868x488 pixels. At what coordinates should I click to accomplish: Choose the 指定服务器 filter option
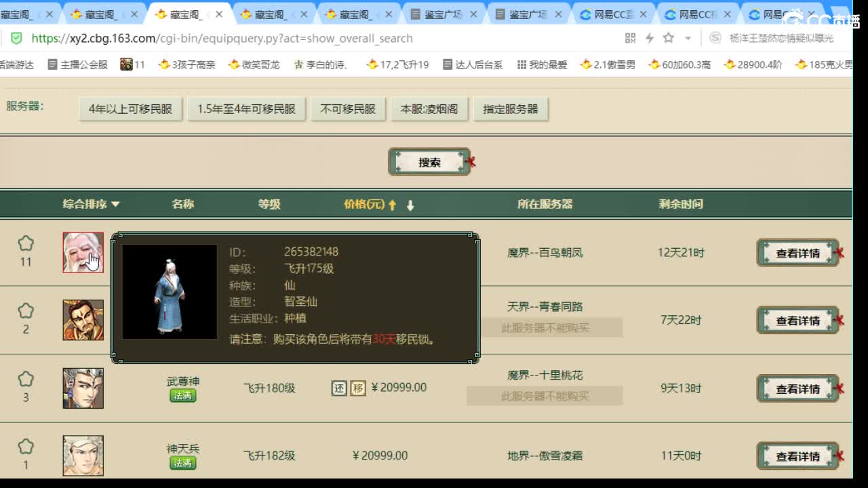511,109
